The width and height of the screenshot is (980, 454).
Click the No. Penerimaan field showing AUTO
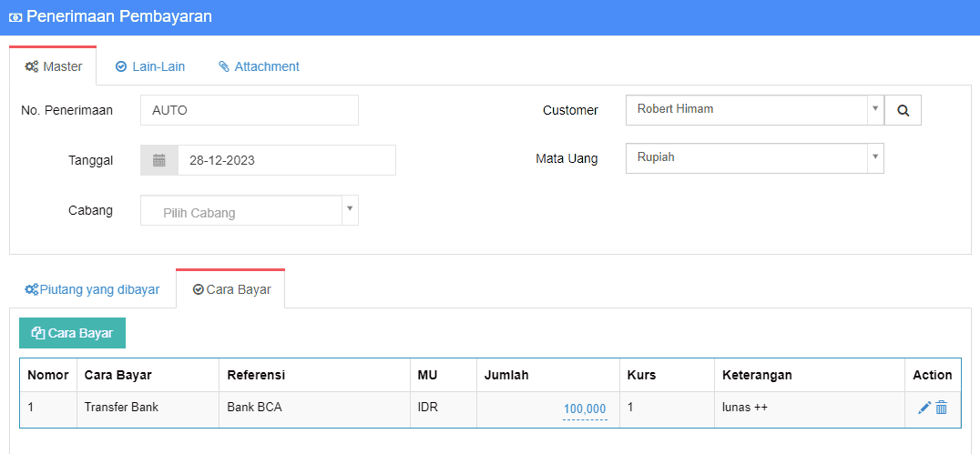[249, 110]
